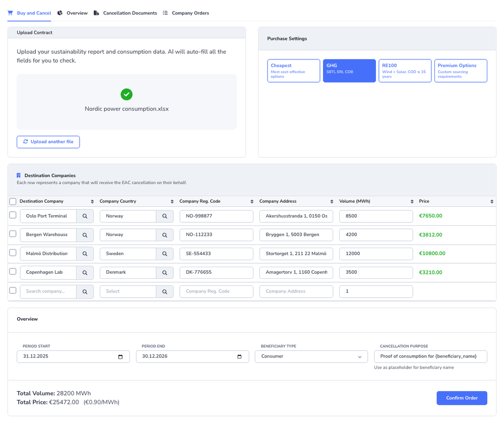Open country search for Bergen Warehouse row

165,235
